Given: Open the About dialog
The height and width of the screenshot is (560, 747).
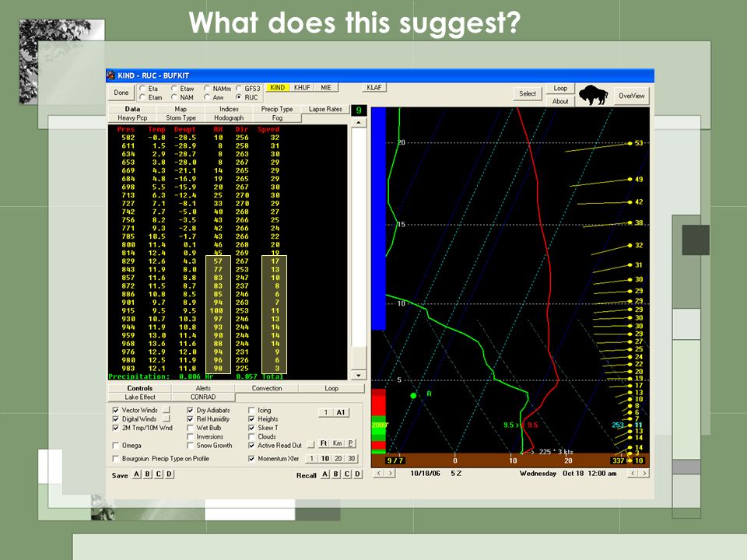Looking at the screenshot, I should [x=560, y=101].
